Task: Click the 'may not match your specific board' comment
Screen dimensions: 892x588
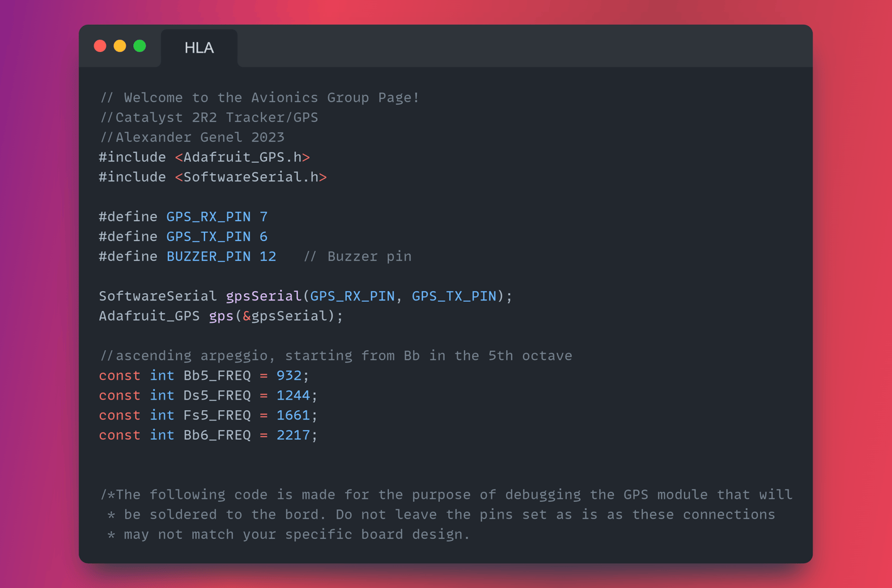Action: tap(290, 534)
